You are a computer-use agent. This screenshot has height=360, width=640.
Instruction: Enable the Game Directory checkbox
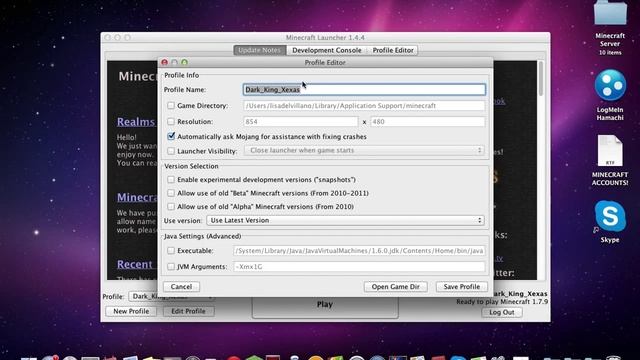tap(171, 106)
